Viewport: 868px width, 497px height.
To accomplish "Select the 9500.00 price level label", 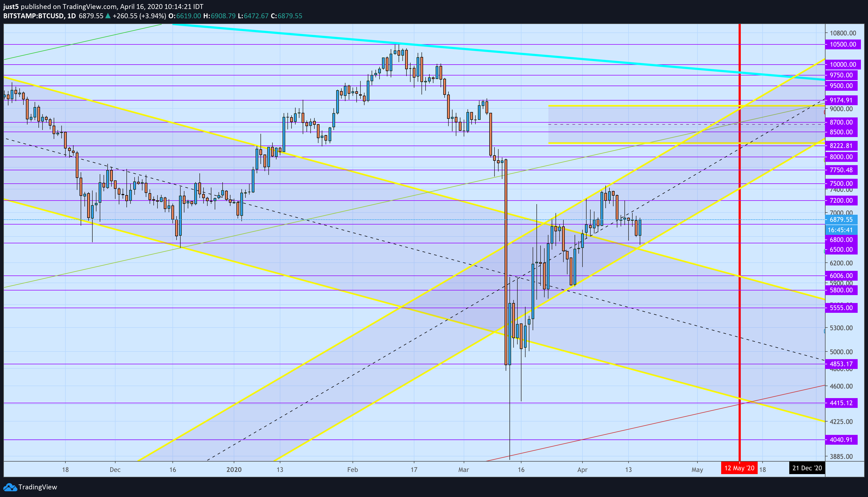I will (x=841, y=86).
